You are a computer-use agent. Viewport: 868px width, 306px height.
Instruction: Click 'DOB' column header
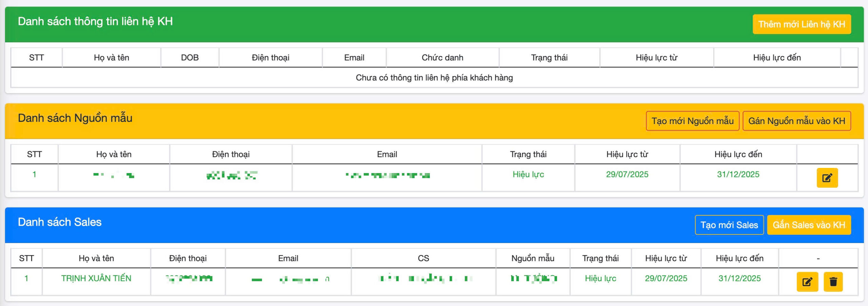[190, 58]
